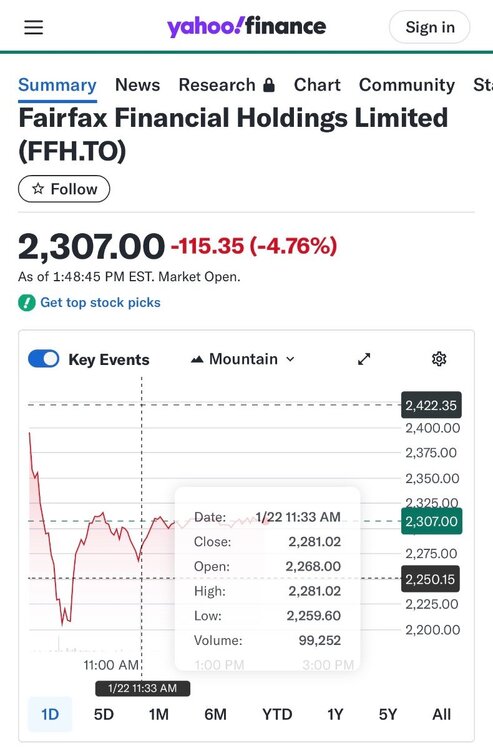Select the 1M time range
The image size is (493, 750).
159,714
